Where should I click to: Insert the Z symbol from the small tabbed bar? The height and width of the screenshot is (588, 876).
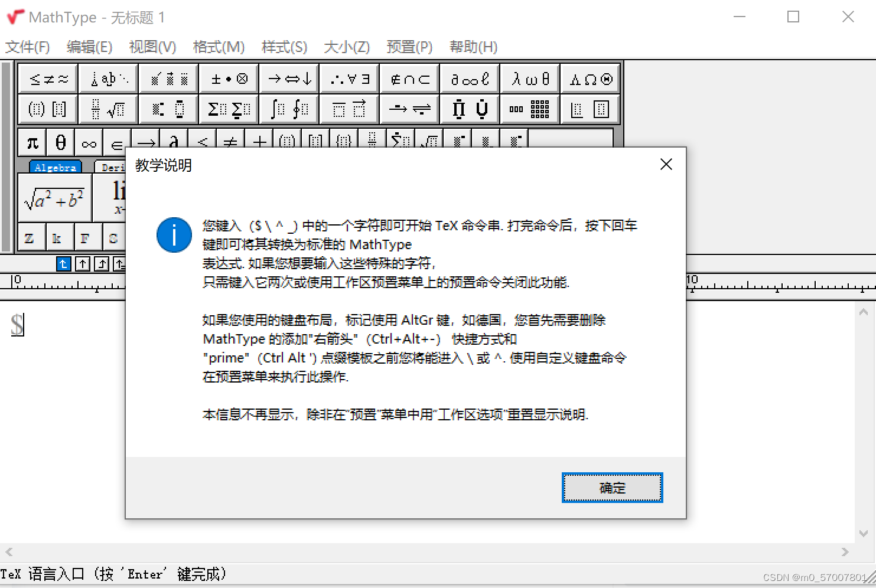point(32,237)
